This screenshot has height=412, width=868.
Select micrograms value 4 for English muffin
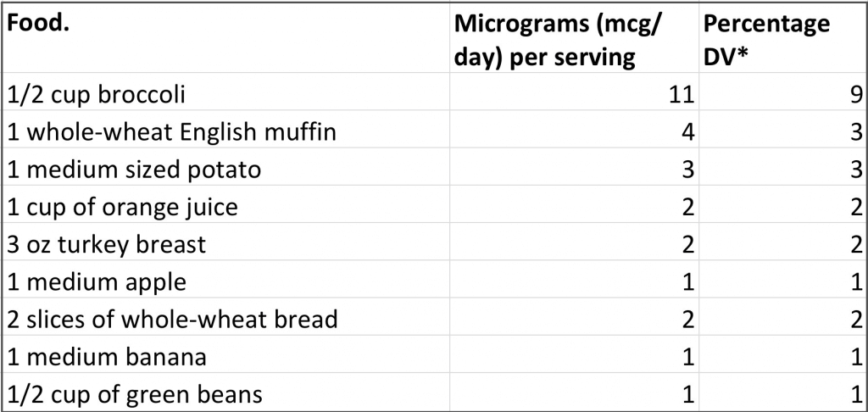(x=572, y=131)
